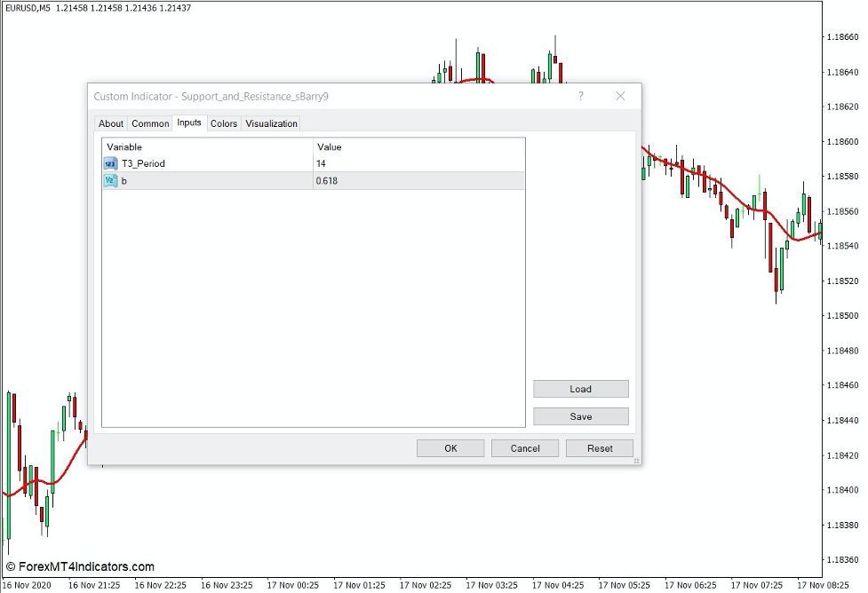Click the 123 integer icon beside T3_Period
This screenshot has width=868, height=593.
point(109,163)
